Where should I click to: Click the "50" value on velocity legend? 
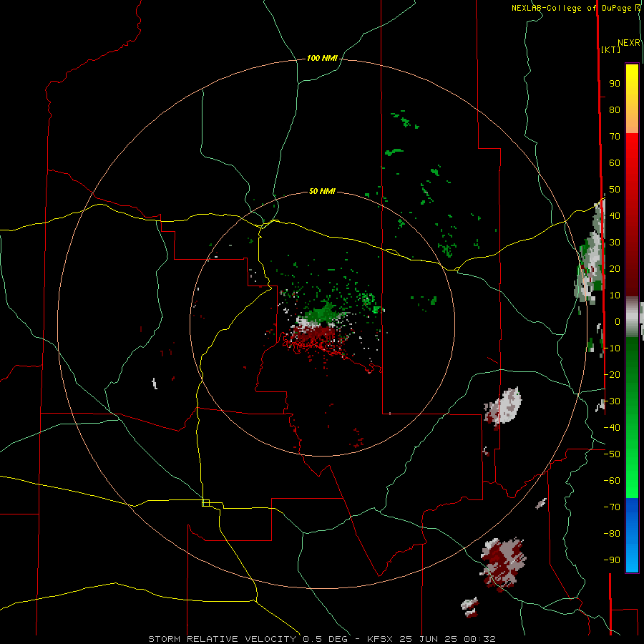coord(615,190)
